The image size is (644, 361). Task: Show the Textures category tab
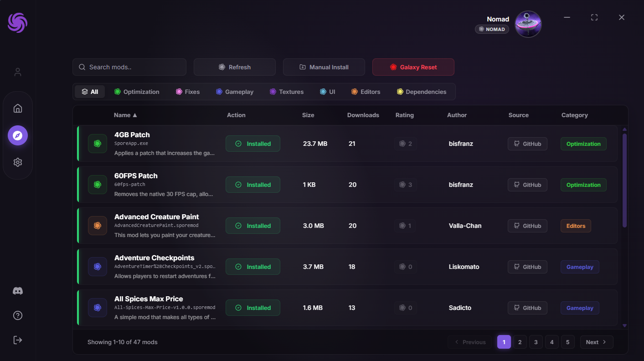[287, 92]
